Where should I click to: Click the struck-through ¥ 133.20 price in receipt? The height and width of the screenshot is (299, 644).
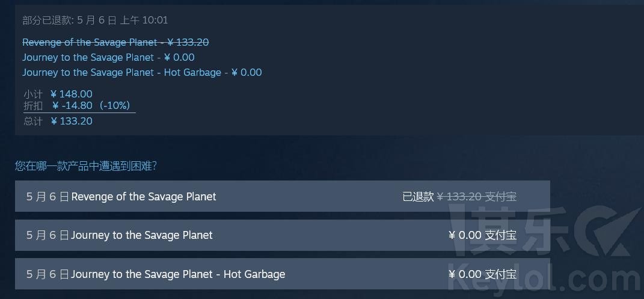(188, 42)
